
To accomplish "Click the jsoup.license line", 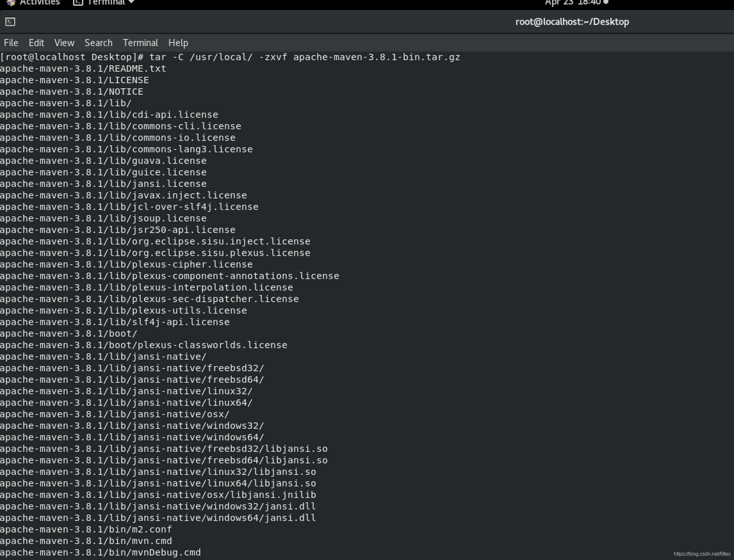I will click(103, 218).
